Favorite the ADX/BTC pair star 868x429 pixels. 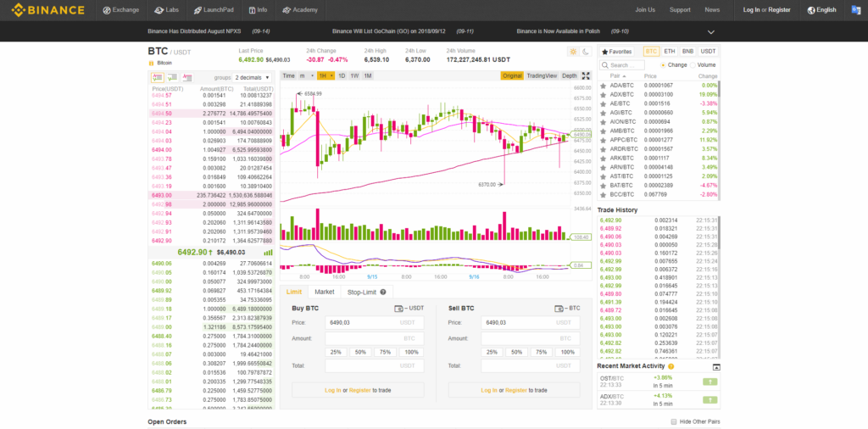603,95
